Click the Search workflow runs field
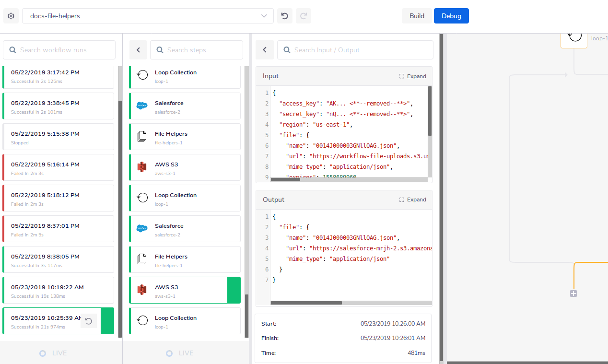Viewport: 608px width, 364px height. pyautogui.click(x=59, y=50)
